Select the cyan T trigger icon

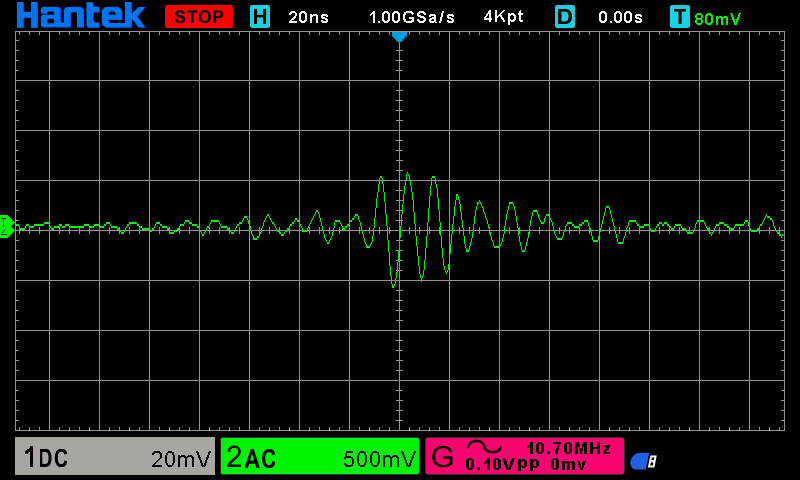click(x=680, y=17)
